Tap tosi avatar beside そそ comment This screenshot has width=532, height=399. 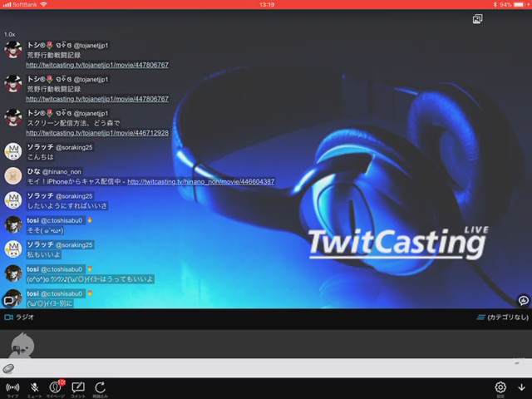pyautogui.click(x=13, y=224)
